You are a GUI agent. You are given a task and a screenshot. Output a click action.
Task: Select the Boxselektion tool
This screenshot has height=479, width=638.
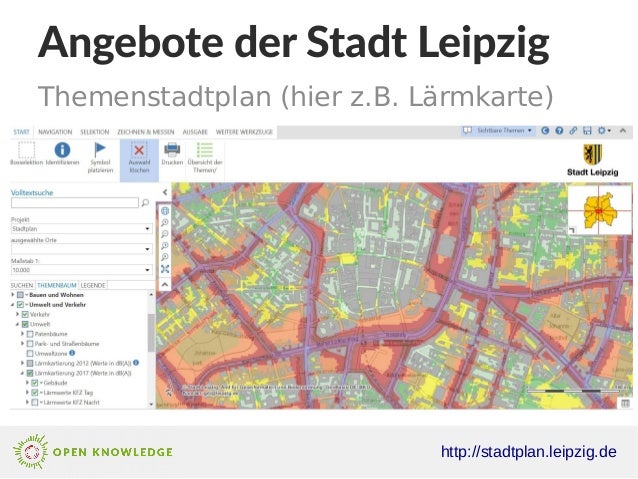click(x=26, y=153)
